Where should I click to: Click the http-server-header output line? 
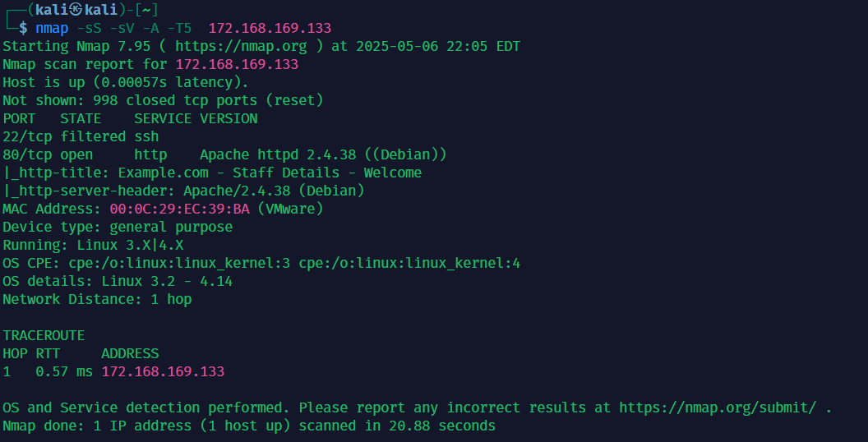click(x=183, y=191)
